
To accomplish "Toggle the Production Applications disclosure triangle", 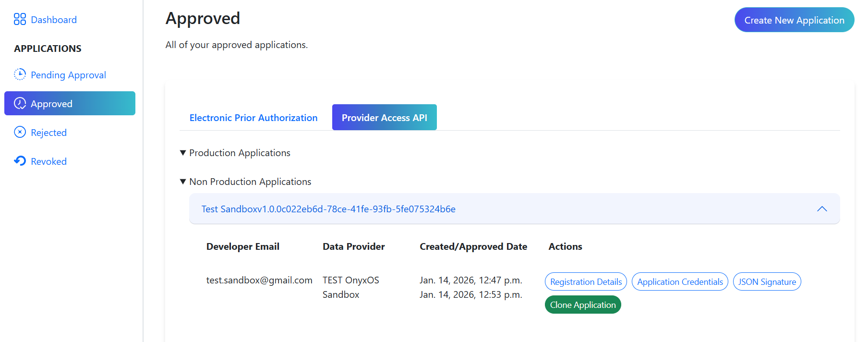I will 183,153.
